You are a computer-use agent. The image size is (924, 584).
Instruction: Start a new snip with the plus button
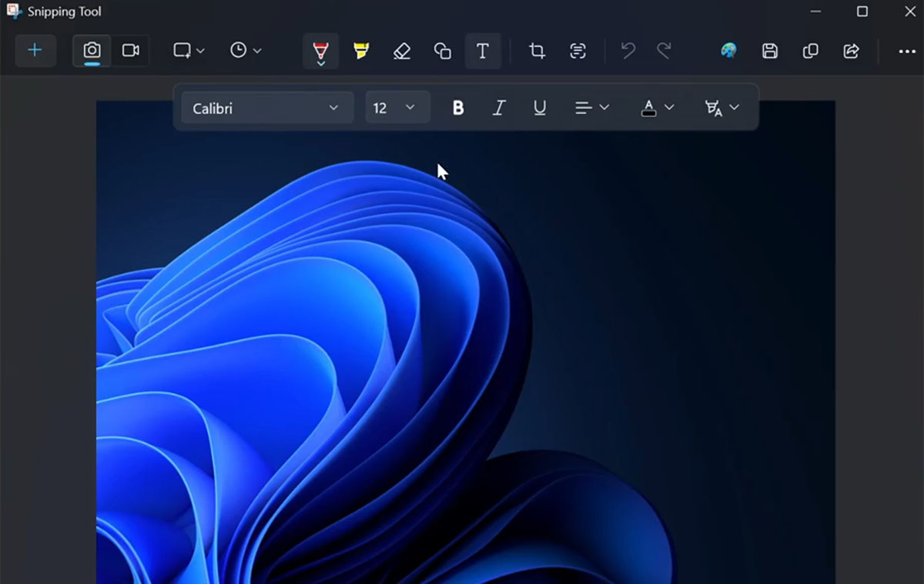tap(35, 50)
